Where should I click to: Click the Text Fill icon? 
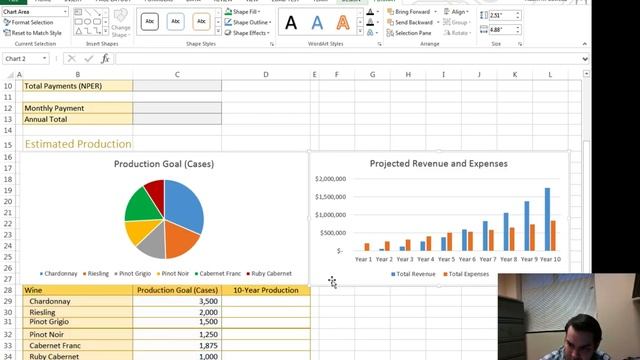[x=370, y=12]
